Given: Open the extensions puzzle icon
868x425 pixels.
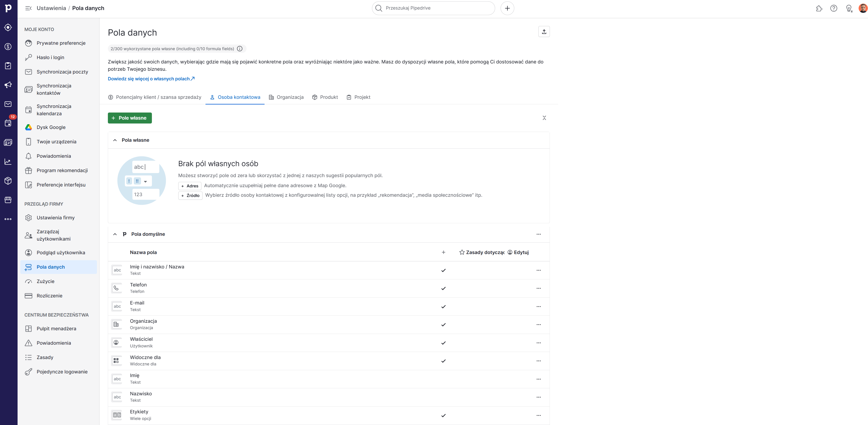Looking at the screenshot, I should click(819, 8).
